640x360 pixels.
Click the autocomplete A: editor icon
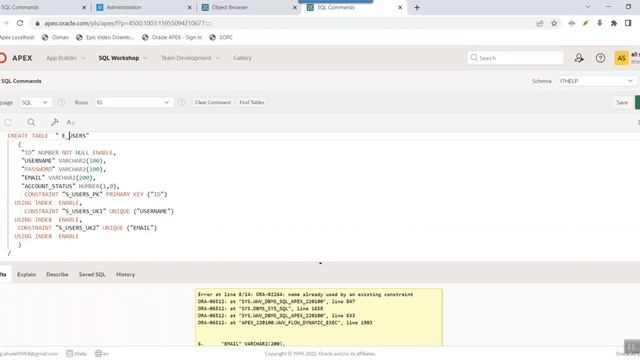(x=71, y=122)
